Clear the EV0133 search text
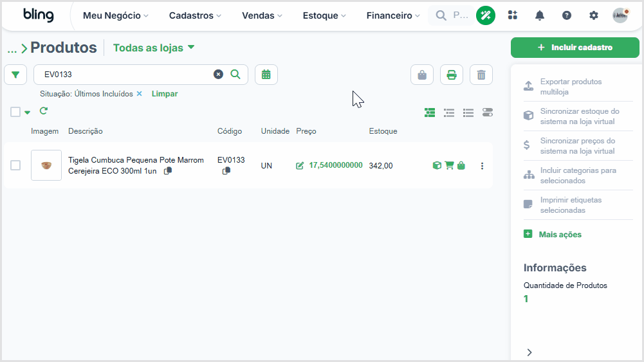 (218, 75)
